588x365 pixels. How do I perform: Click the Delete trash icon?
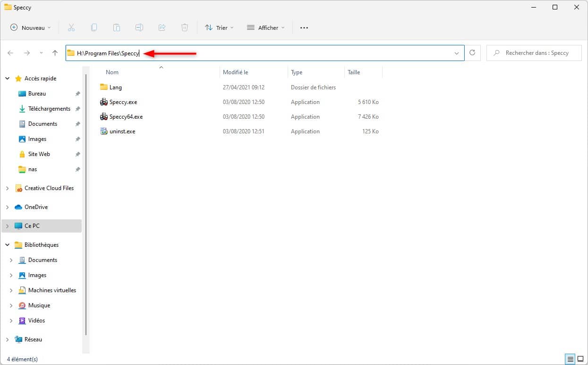(x=185, y=28)
